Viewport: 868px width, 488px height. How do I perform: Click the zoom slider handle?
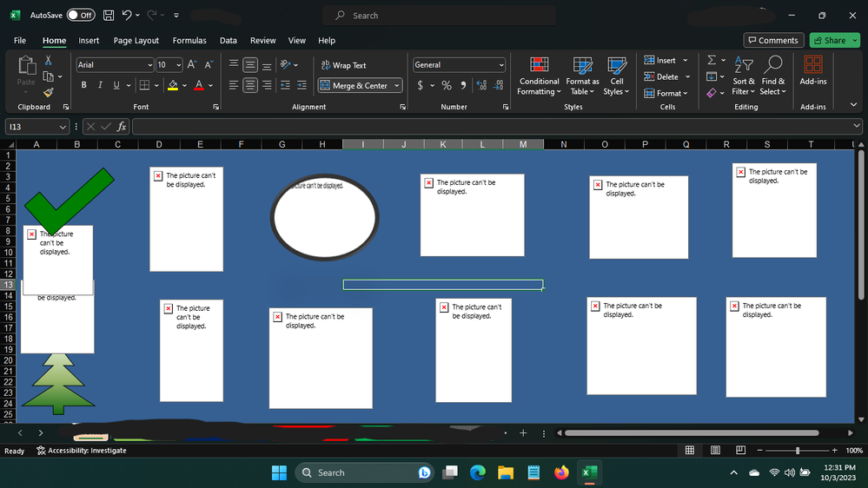(797, 451)
